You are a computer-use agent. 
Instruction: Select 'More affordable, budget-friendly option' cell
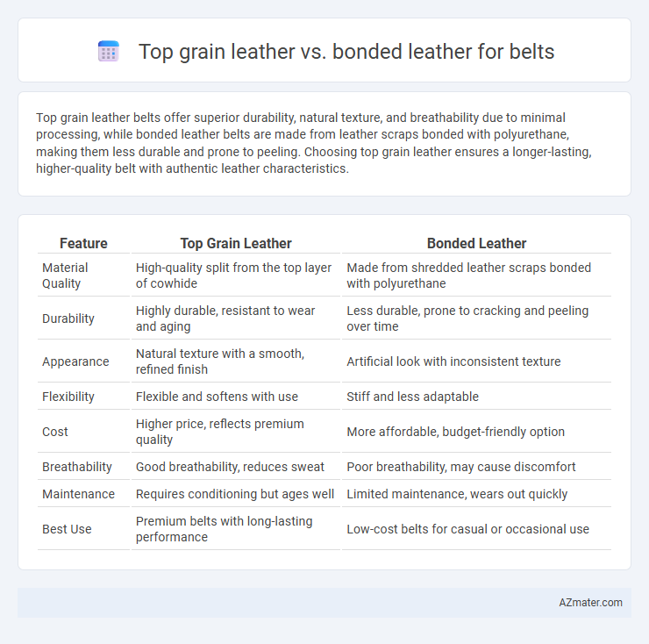pos(456,432)
